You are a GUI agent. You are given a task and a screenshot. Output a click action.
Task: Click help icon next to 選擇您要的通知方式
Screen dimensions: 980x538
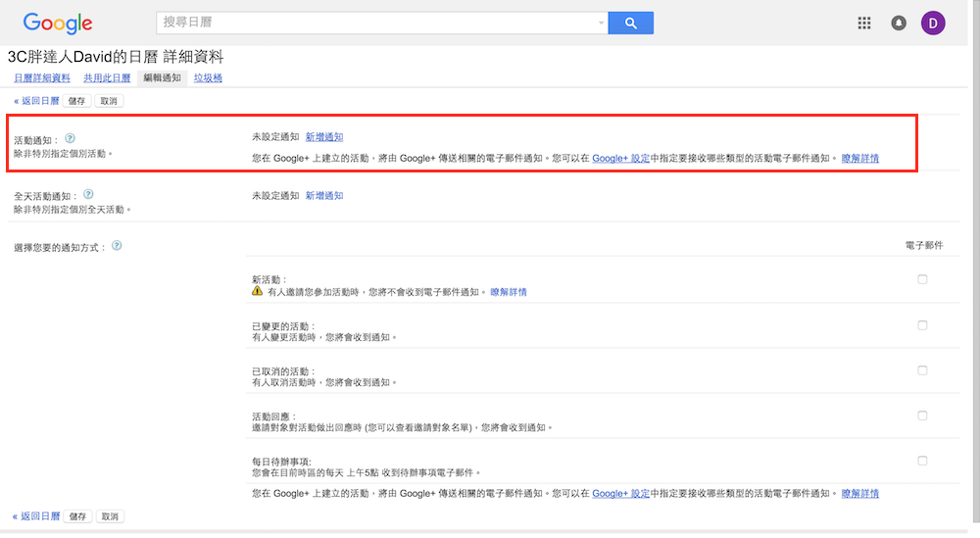(117, 245)
